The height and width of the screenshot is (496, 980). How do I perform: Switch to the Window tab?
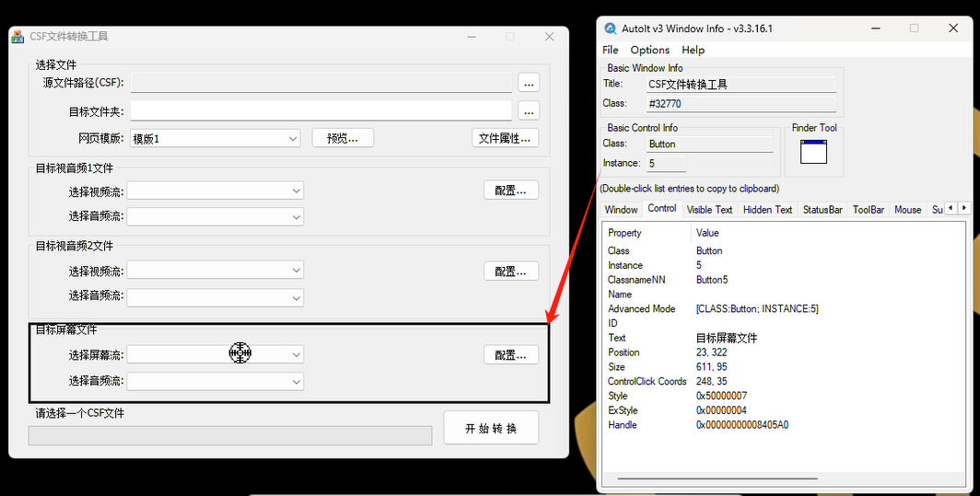pyautogui.click(x=621, y=209)
